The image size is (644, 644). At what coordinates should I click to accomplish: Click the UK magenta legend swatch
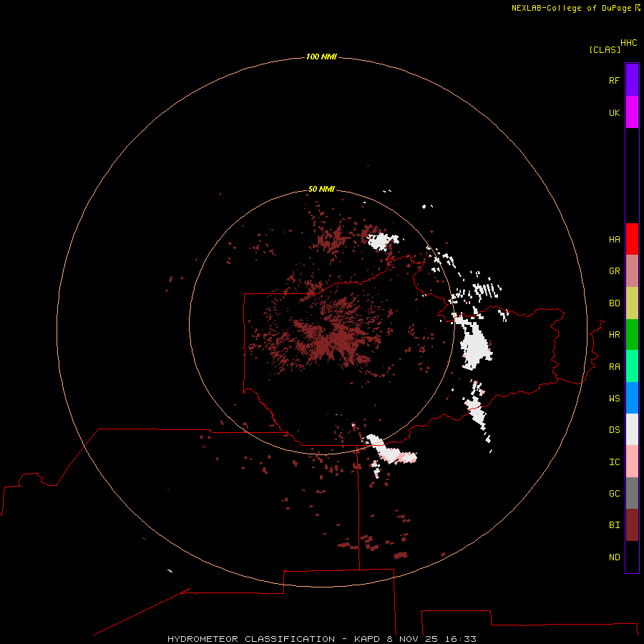coord(632,112)
